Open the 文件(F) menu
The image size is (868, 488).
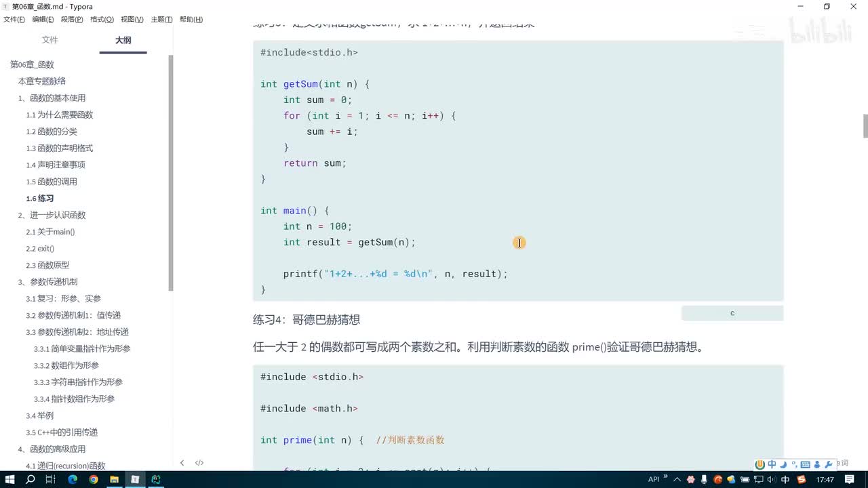14,20
